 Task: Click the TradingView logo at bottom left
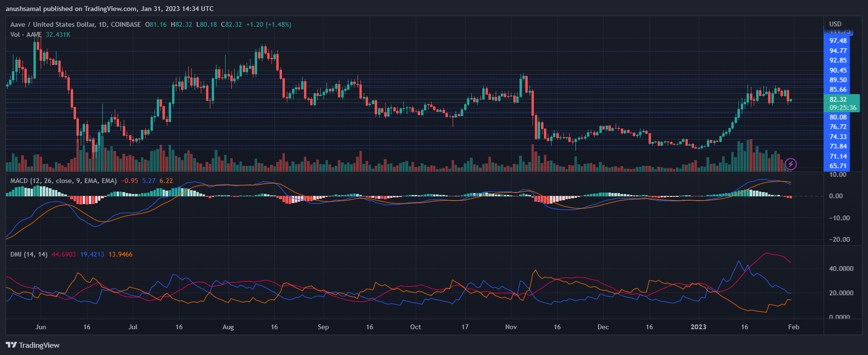pyautogui.click(x=33, y=345)
